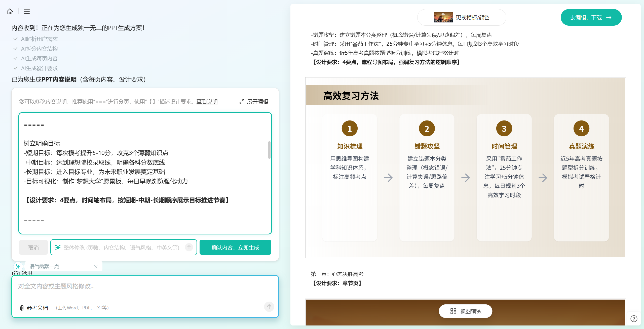Click the 时间管理 card heading
644x329 pixels.
pyautogui.click(x=504, y=146)
